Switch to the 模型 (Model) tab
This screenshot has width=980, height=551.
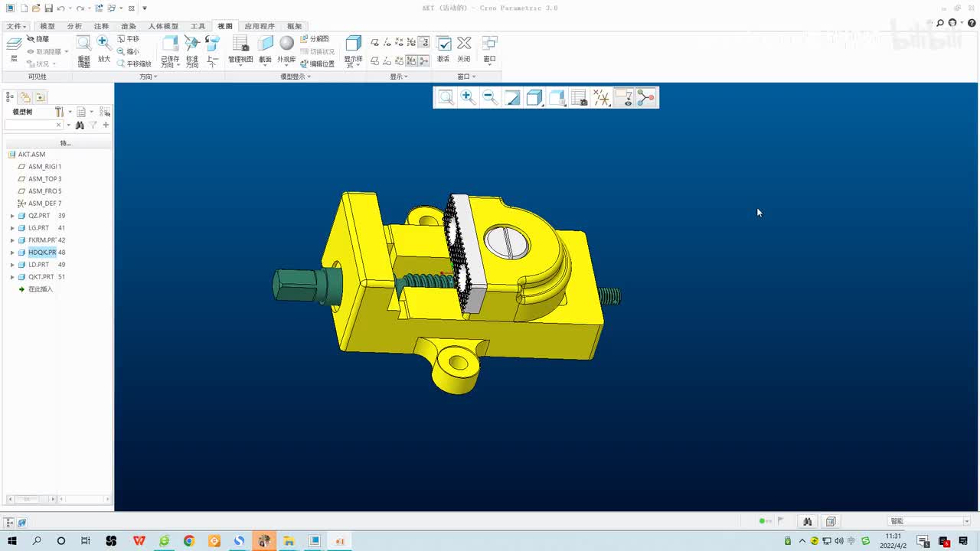[47, 26]
